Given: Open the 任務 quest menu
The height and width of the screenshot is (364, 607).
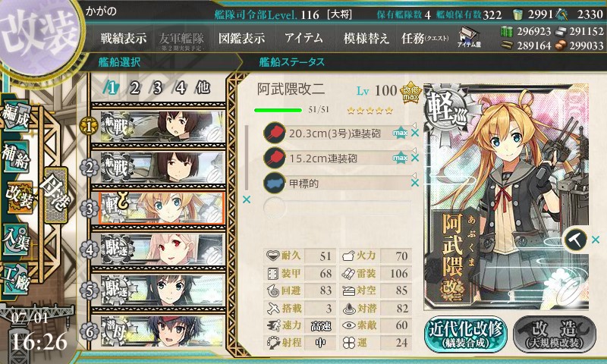Looking at the screenshot, I should point(425,38).
